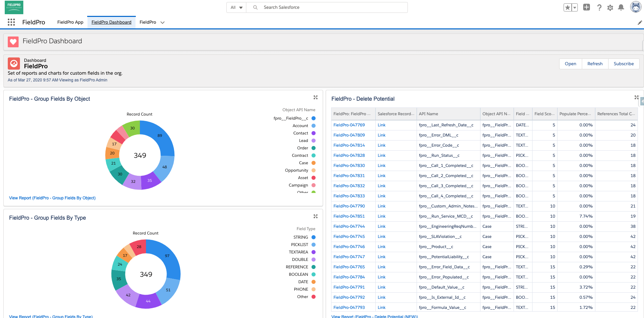This screenshot has height=318, width=644.
Task: Refresh the dashboard
Action: click(x=595, y=64)
